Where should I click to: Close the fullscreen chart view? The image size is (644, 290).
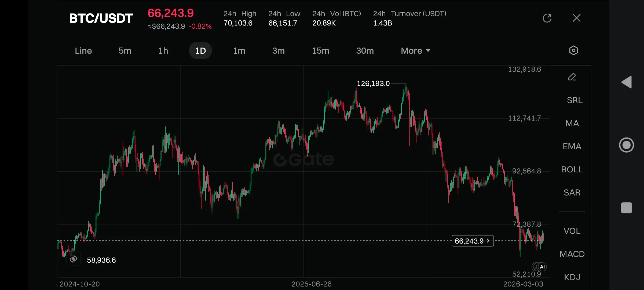576,18
